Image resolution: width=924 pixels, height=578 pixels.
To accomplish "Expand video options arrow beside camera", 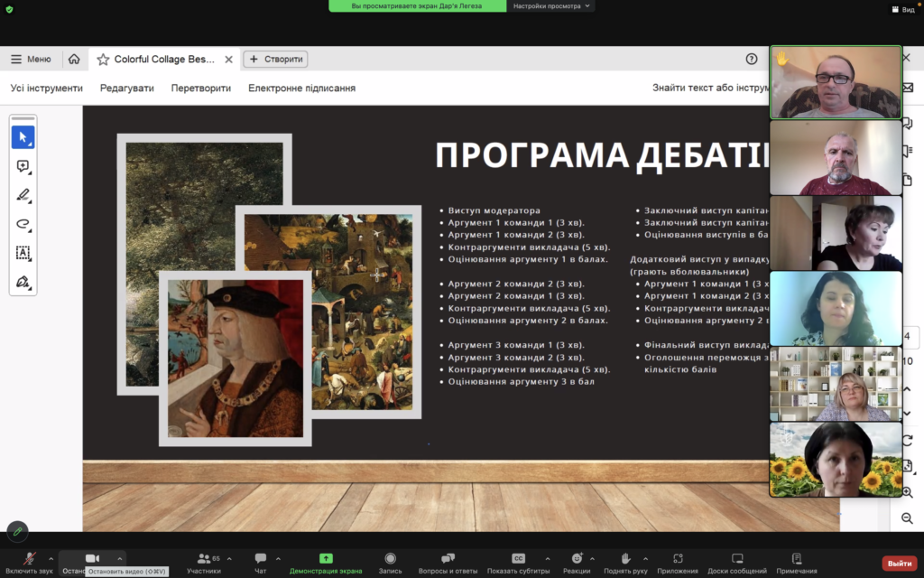I will click(120, 558).
